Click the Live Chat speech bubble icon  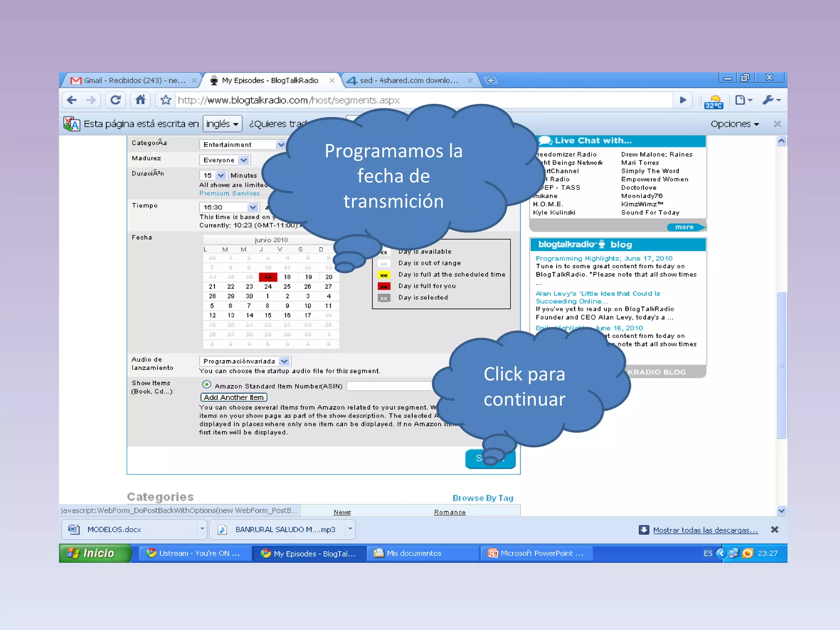click(545, 141)
